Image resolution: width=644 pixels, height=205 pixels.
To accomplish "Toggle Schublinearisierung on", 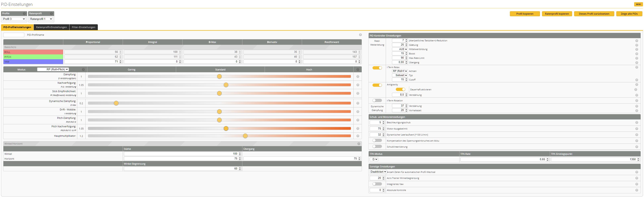I will (377, 147).
